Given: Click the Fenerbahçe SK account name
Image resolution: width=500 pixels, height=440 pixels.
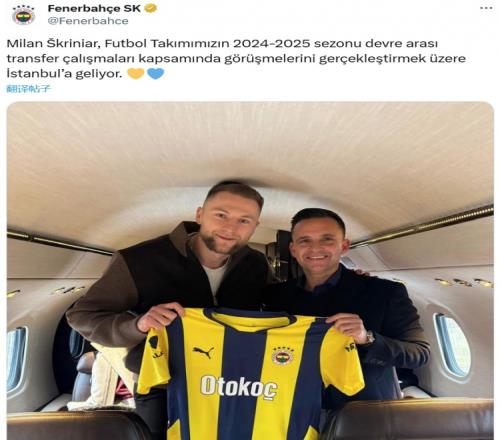Looking at the screenshot, I should tap(94, 8).
